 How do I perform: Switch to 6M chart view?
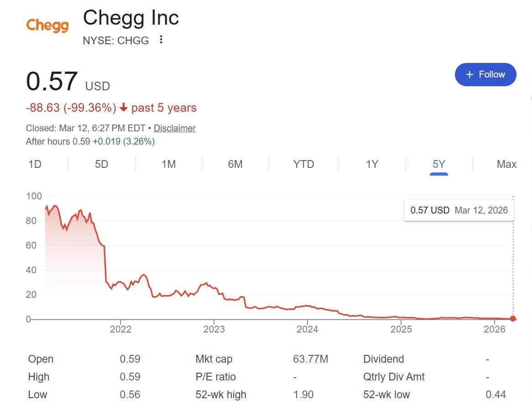point(235,164)
